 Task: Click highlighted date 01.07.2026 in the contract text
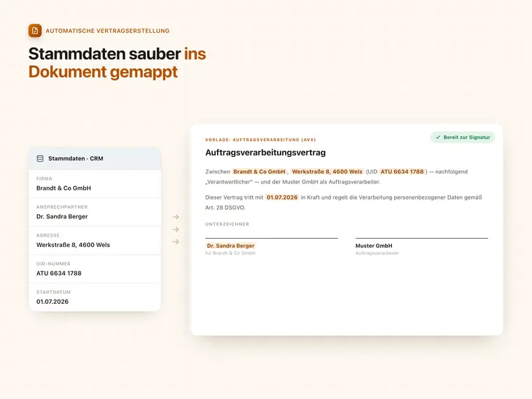(x=282, y=197)
